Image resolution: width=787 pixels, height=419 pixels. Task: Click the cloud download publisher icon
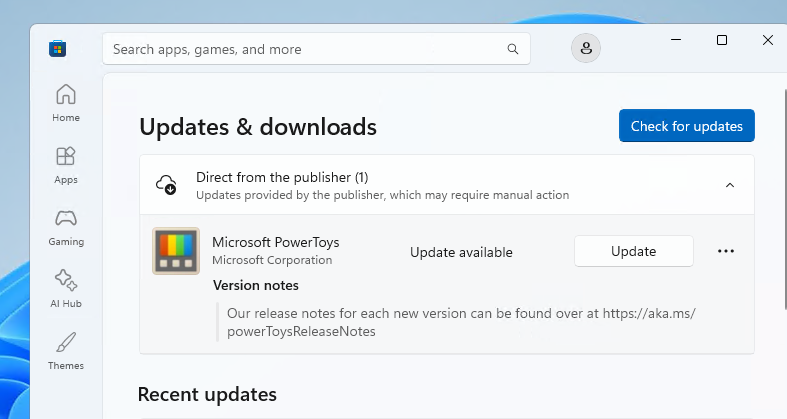point(166,185)
